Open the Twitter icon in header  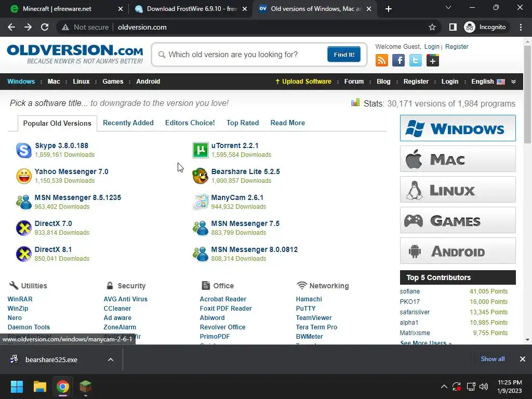415,61
